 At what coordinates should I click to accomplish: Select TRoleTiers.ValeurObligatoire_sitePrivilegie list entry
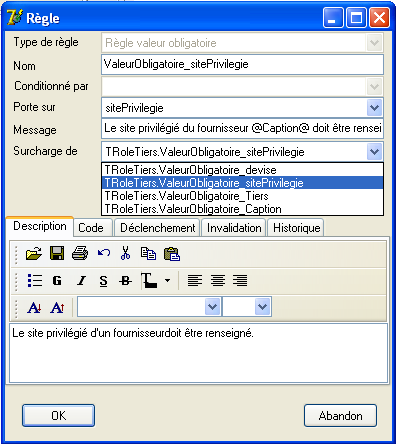click(242, 183)
